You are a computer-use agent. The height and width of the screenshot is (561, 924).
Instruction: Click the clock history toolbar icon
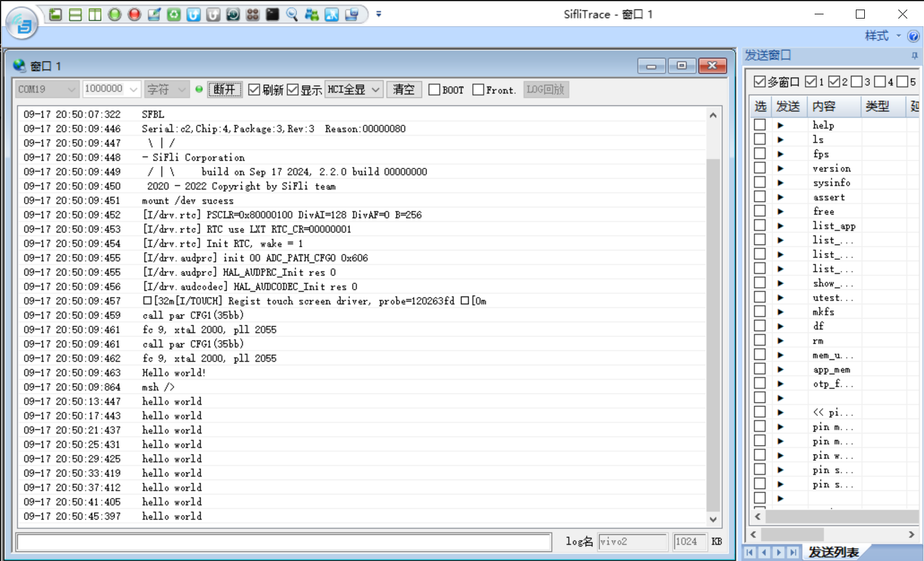tap(233, 14)
